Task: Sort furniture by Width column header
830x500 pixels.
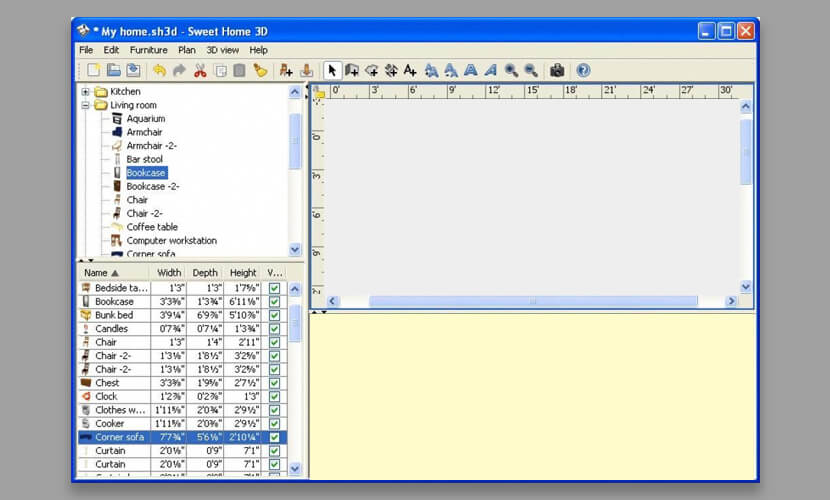Action: coord(169,273)
